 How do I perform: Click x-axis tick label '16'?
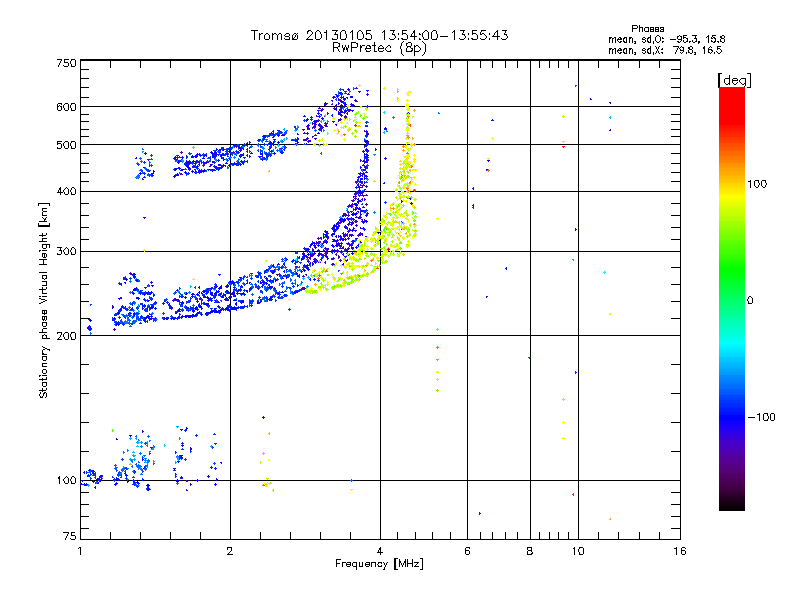(x=680, y=551)
